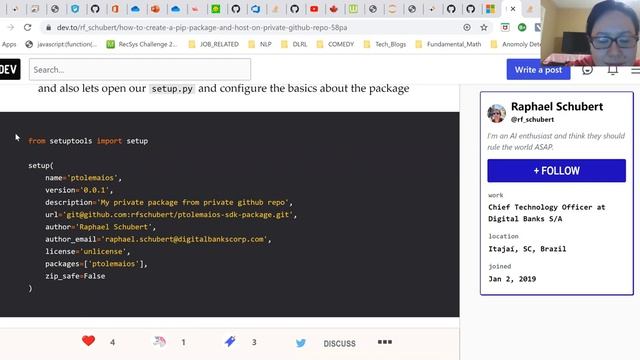
Task: Expand the JOB_RELATED bookmark folder
Action: pyautogui.click(x=214, y=44)
